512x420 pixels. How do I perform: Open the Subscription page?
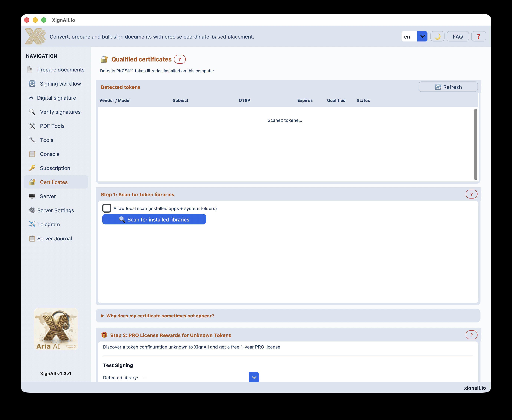(x=56, y=168)
